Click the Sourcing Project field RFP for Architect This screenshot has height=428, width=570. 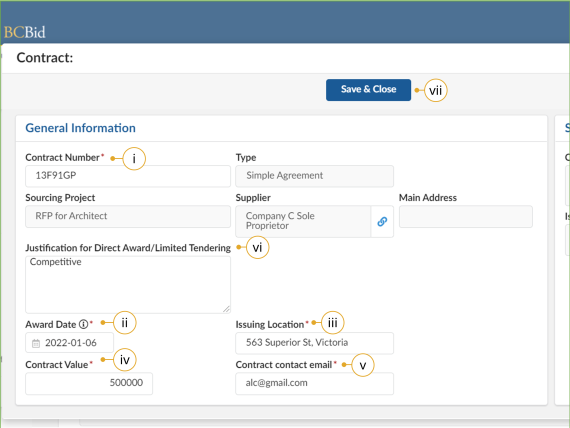128,216
